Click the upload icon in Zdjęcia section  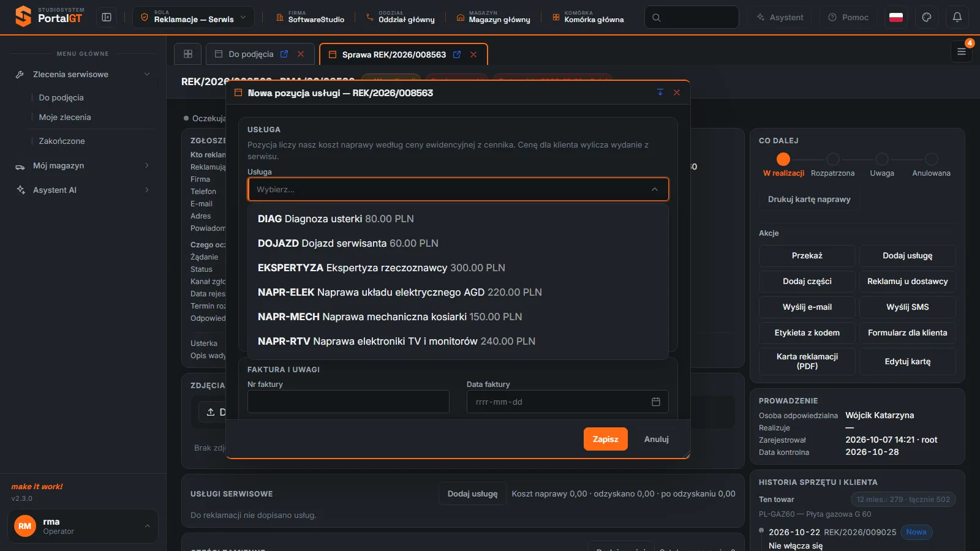pyautogui.click(x=211, y=412)
